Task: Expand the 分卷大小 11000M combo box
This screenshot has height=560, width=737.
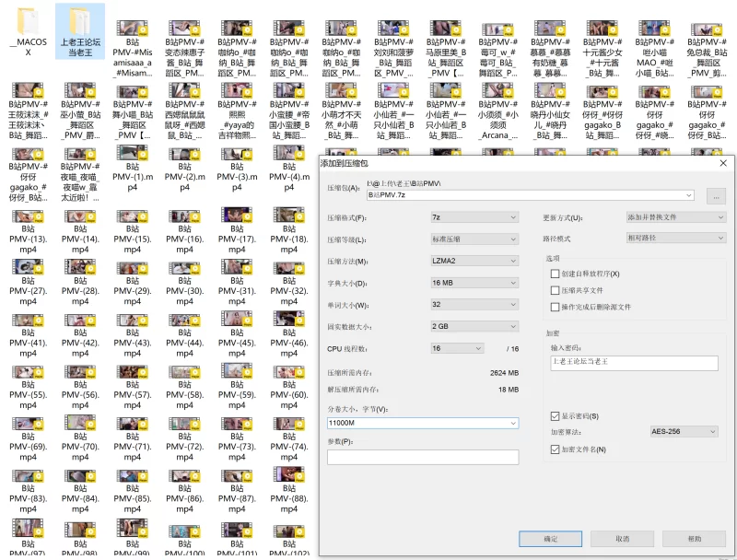Action: (513, 424)
